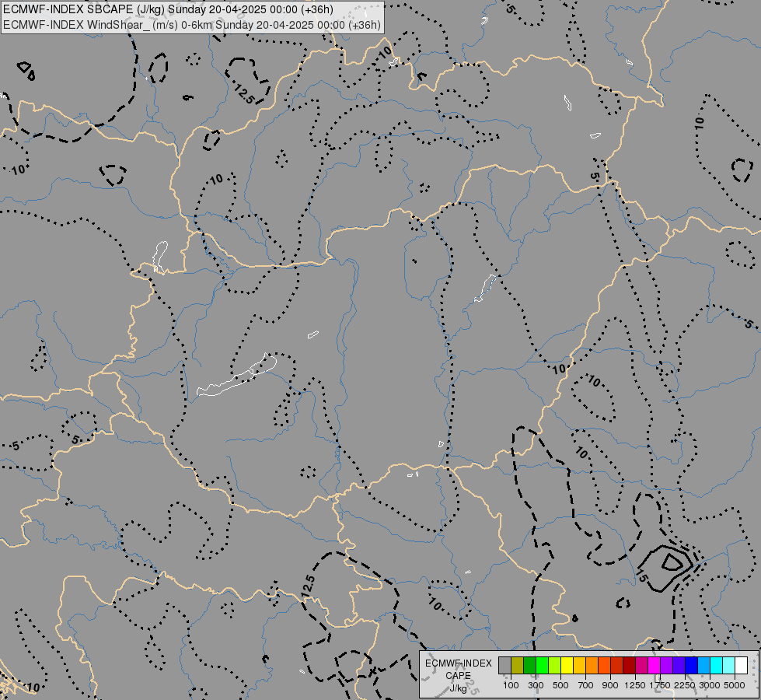Click the legend value '900'
Image resolution: width=761 pixels, height=700 pixels.
[x=610, y=685]
